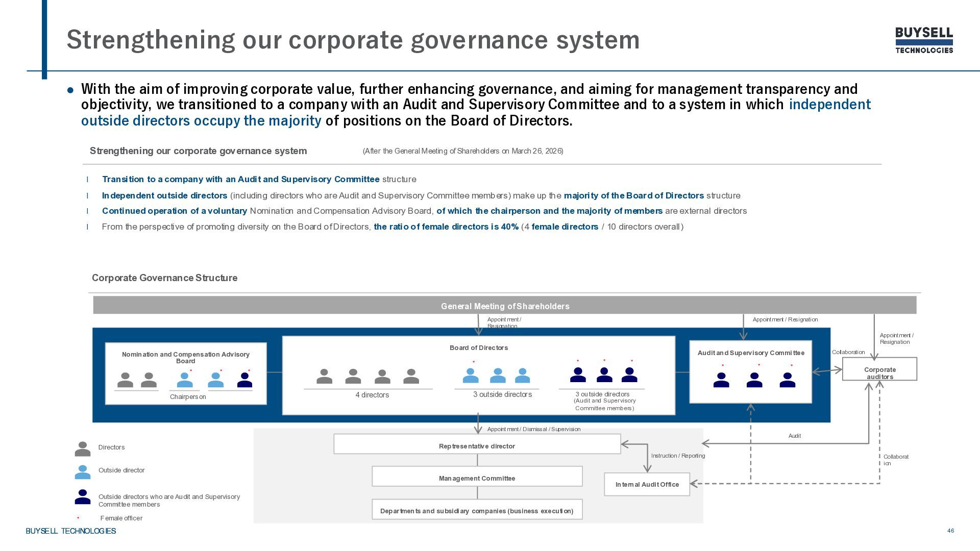Click the red asterisk Female officer legend marker
Viewport: 980px width, 551px height.
[x=78, y=518]
